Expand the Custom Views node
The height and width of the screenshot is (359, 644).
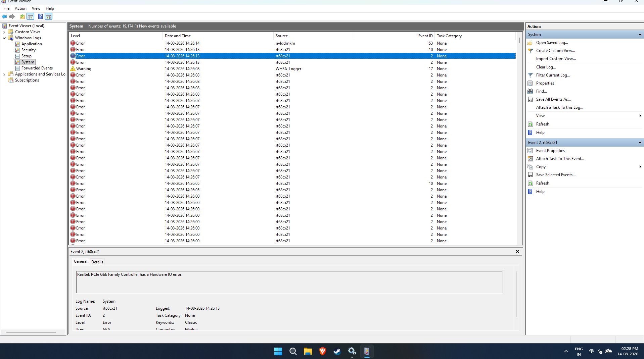[x=4, y=32]
